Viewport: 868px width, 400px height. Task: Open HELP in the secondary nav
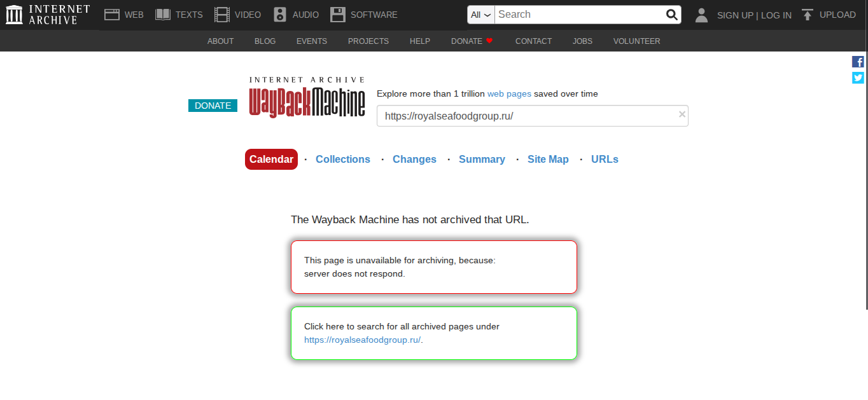tap(420, 41)
